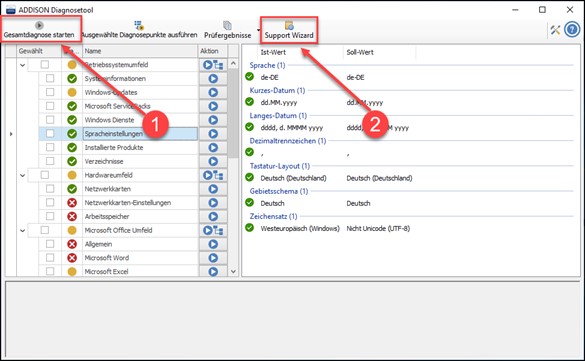Select the Westeuropäisch (Windows) value
Screen dimensions: 585x361
point(300,229)
